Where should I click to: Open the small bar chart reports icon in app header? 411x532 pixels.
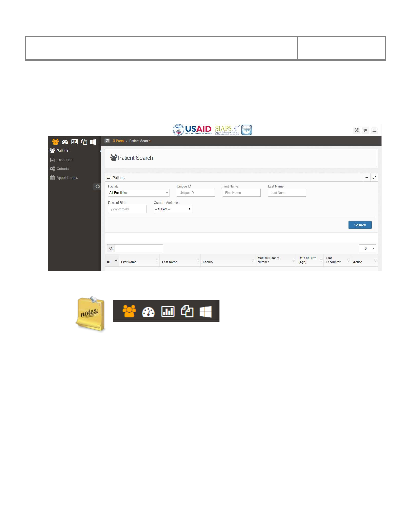75,142
